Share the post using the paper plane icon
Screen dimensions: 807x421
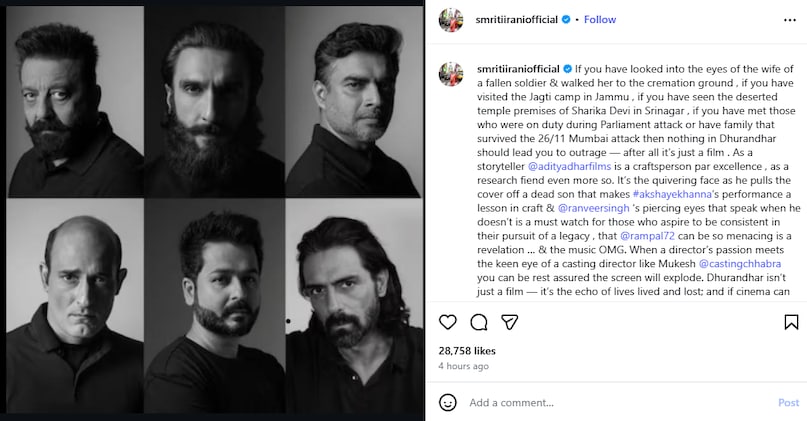[x=508, y=321]
